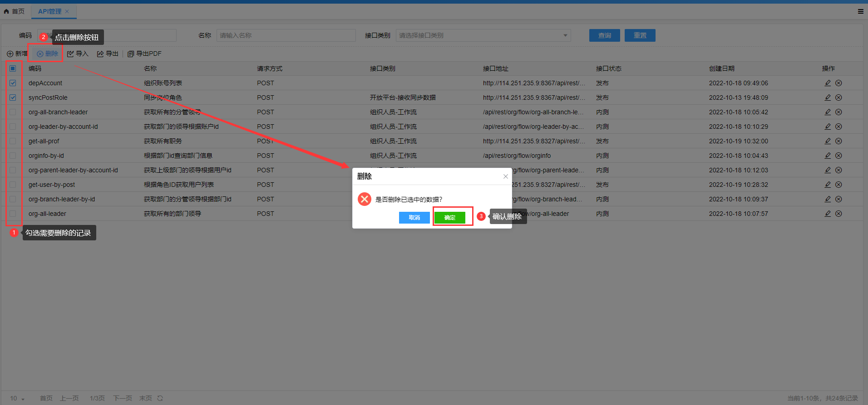Screen dimensions: 868x405
Task: Open the page size selector showing 10
Action: pos(17,398)
